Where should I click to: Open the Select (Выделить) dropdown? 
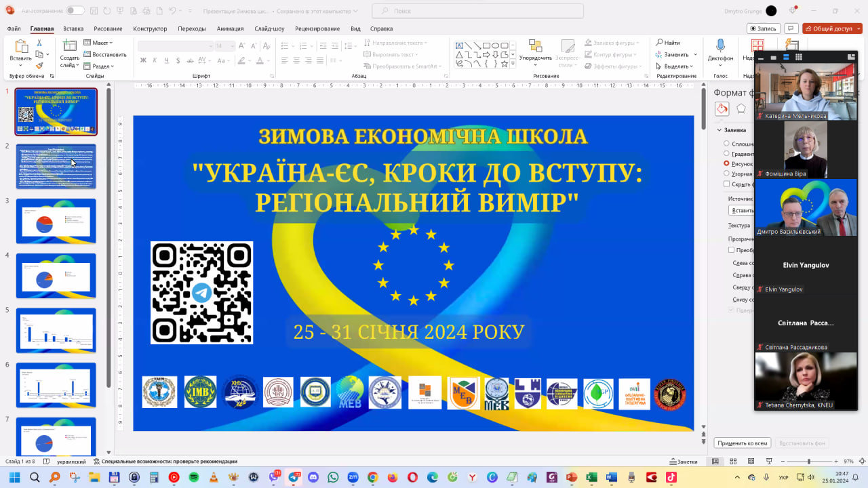[x=675, y=66]
